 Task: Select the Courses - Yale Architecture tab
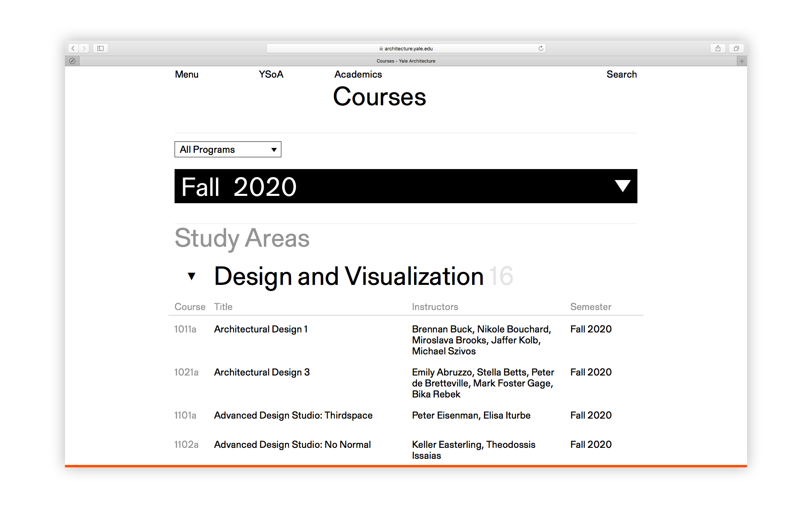[406, 61]
